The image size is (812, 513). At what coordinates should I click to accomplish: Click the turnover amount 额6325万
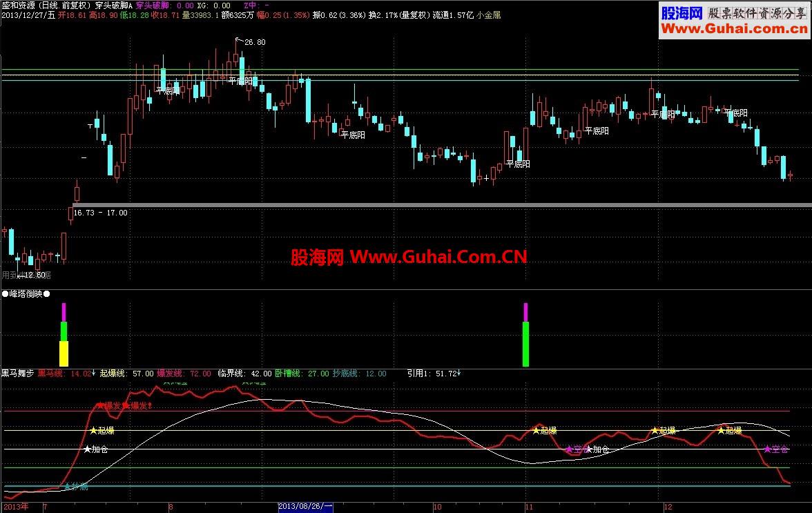pos(238,15)
